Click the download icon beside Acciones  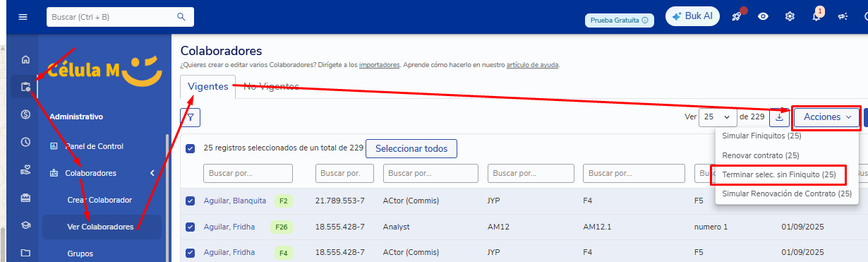point(779,117)
